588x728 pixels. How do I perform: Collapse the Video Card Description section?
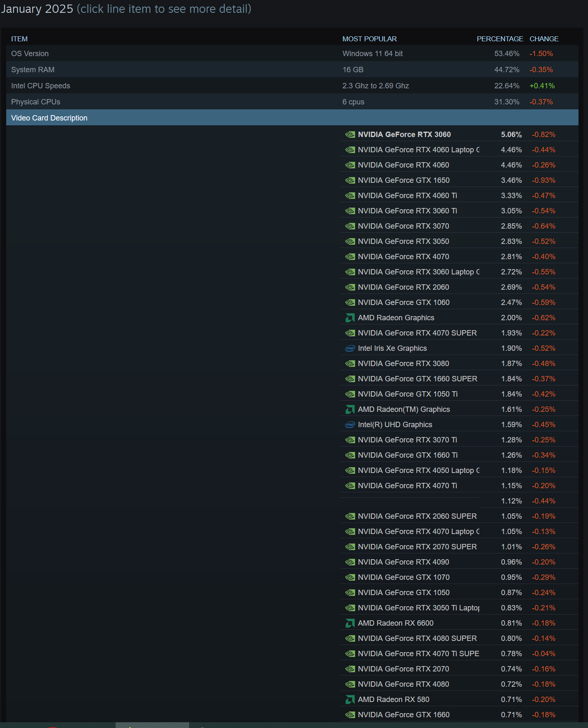tap(292, 118)
